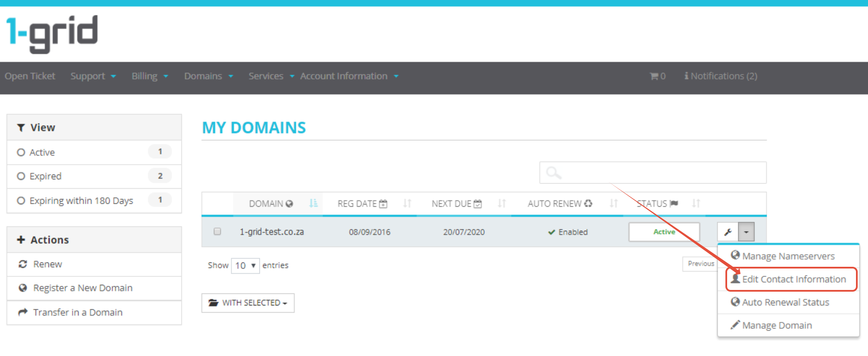868x356 pixels.
Task: Open the shopping cart icon
Action: coord(654,76)
